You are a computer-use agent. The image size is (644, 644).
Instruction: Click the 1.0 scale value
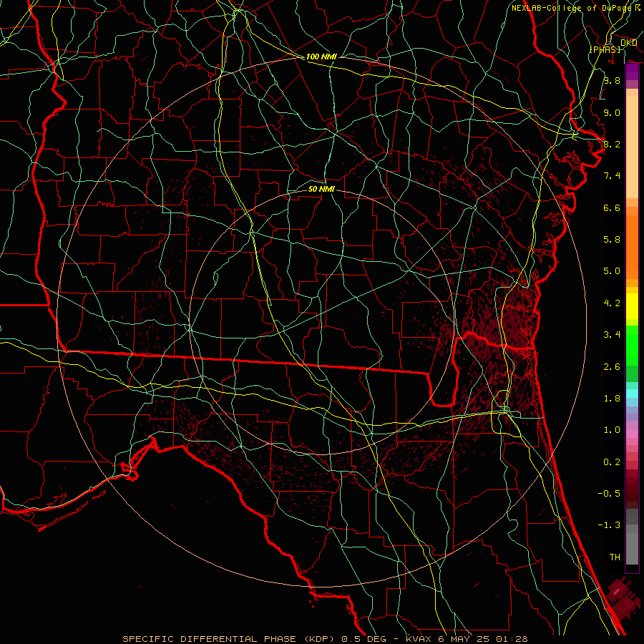[x=612, y=430]
